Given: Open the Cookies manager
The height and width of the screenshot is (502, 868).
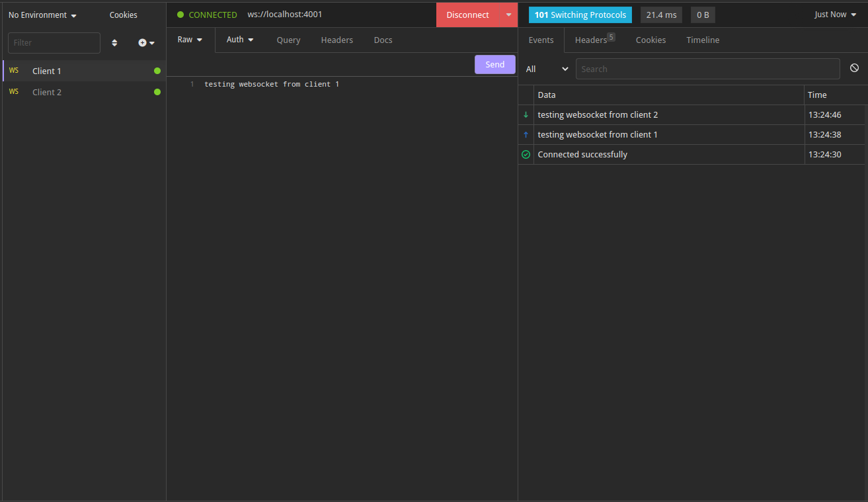Looking at the screenshot, I should coord(123,15).
